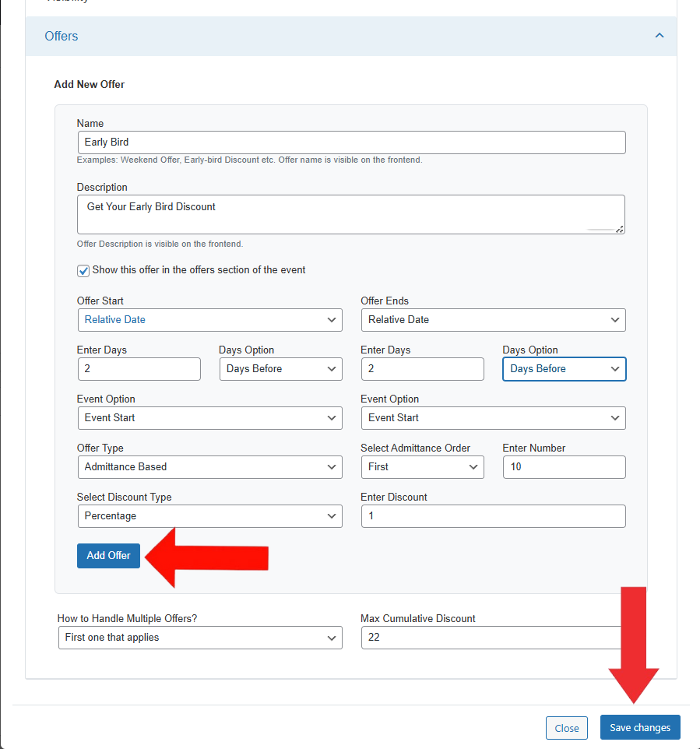Image resolution: width=700 pixels, height=749 pixels.
Task: Edit the offer Name field
Action: [351, 142]
